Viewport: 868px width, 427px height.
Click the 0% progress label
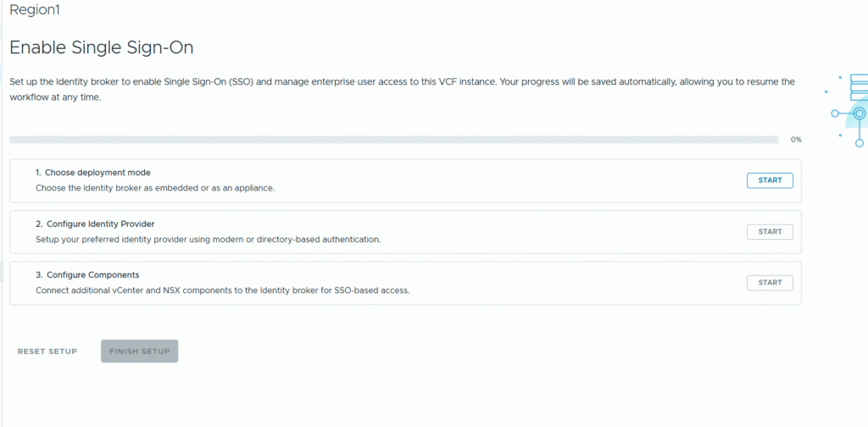click(795, 139)
